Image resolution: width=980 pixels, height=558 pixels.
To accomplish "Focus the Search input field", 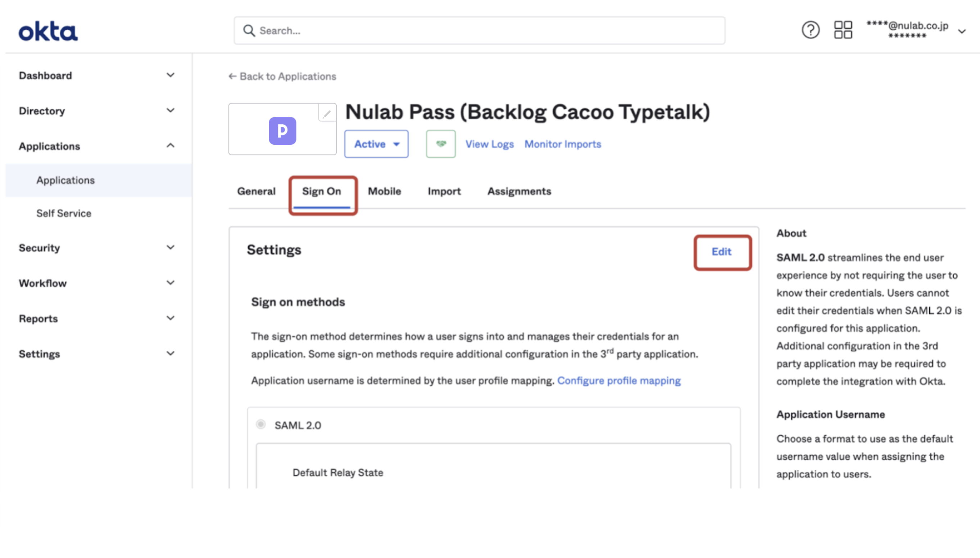I will [479, 31].
